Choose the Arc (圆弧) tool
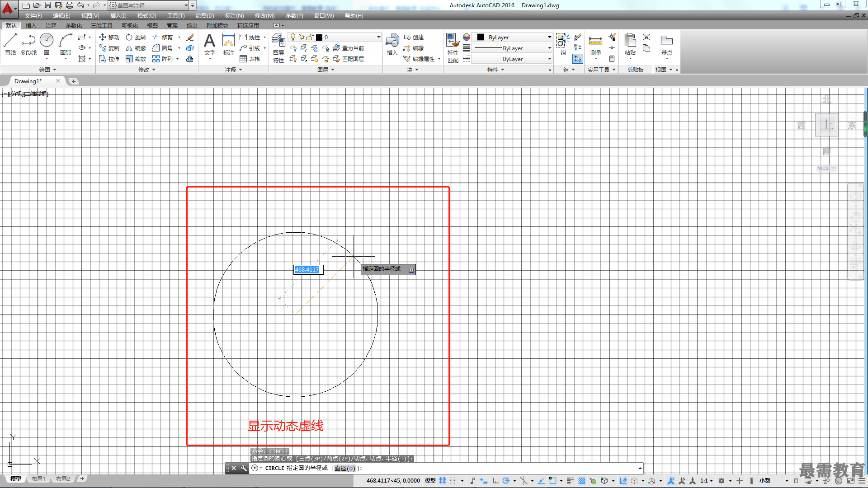868x488 pixels. [x=66, y=44]
